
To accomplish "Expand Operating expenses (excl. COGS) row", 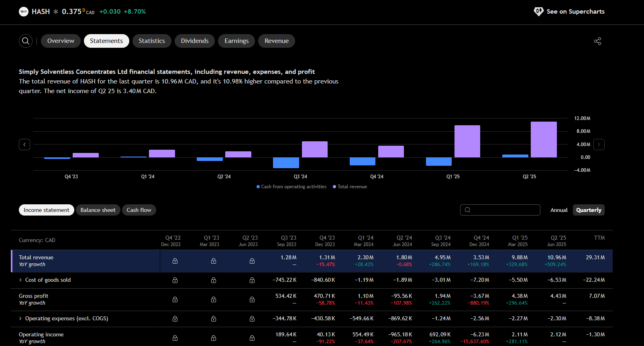I will (x=20, y=319).
